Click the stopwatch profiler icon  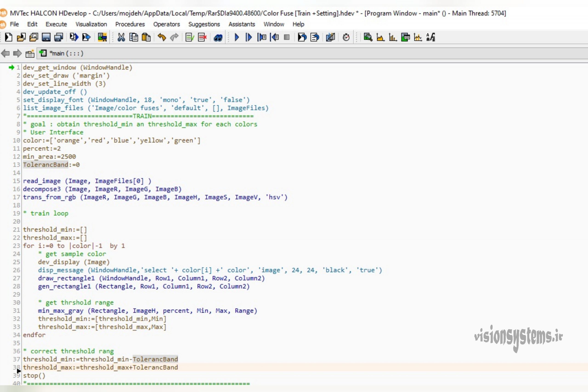(x=346, y=37)
